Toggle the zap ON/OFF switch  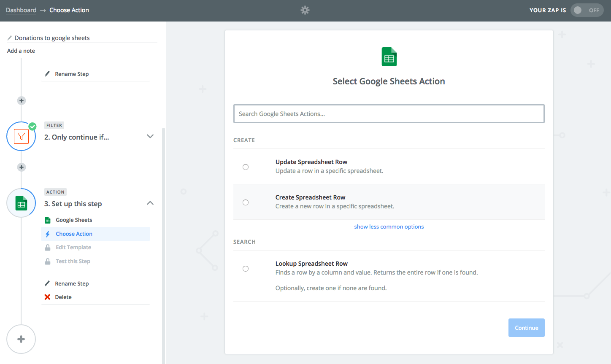[x=587, y=10]
